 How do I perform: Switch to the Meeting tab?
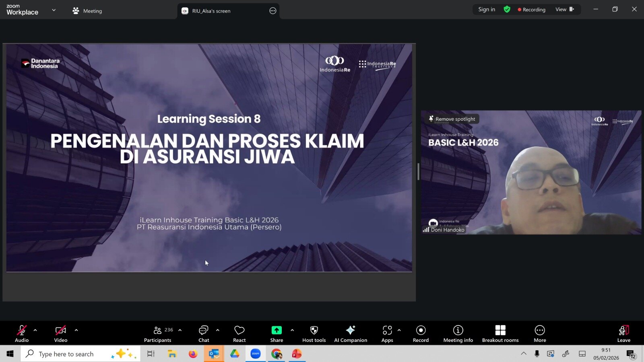87,11
